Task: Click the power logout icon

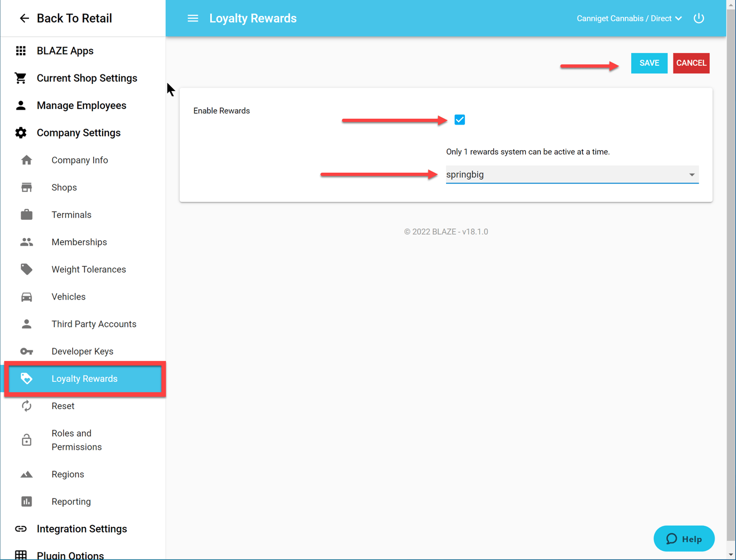Action: coord(699,18)
